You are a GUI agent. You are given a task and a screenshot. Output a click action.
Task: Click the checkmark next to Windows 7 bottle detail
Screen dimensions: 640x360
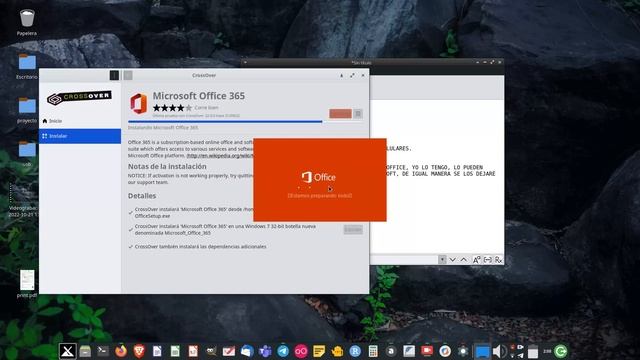tap(131, 229)
